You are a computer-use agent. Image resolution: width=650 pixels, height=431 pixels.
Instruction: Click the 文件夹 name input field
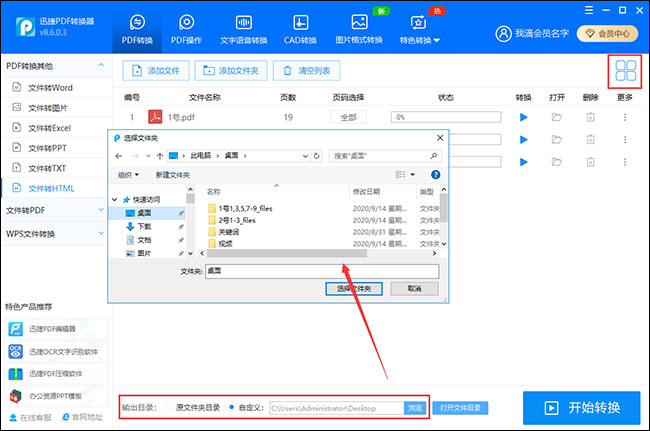click(322, 271)
